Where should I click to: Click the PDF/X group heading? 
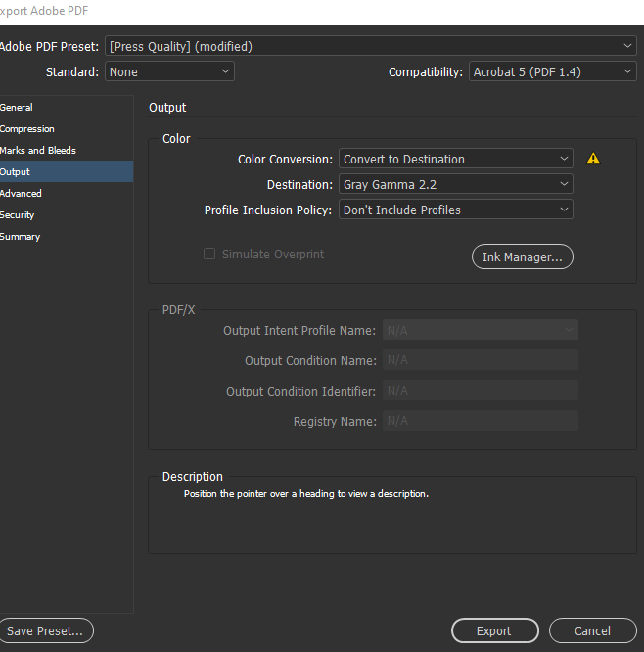point(178,310)
